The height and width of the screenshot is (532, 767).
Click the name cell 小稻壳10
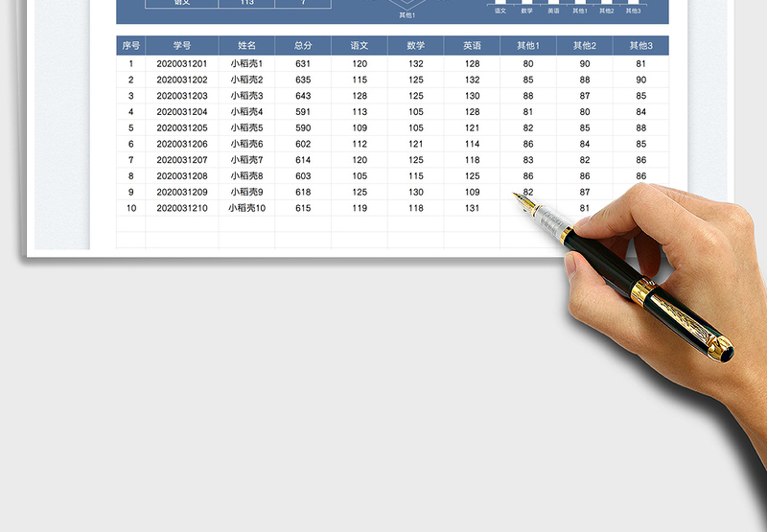246,208
